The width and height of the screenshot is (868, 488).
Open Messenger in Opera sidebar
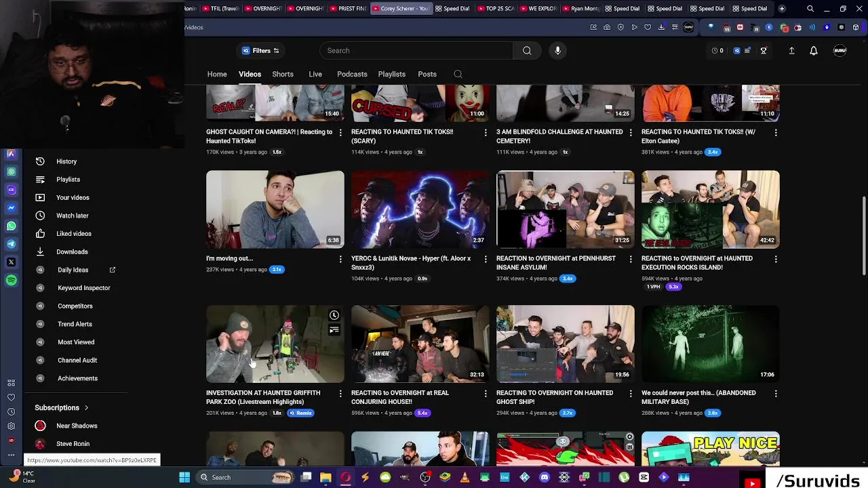(x=11, y=207)
